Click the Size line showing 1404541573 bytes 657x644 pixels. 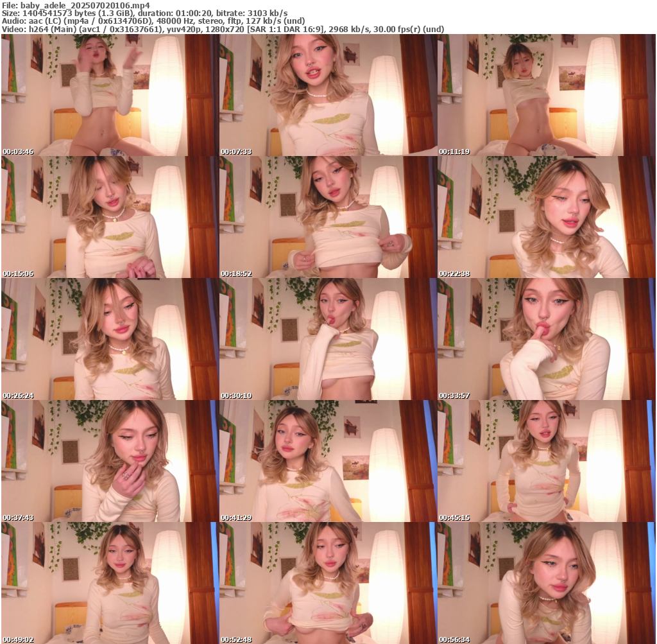click(144, 13)
